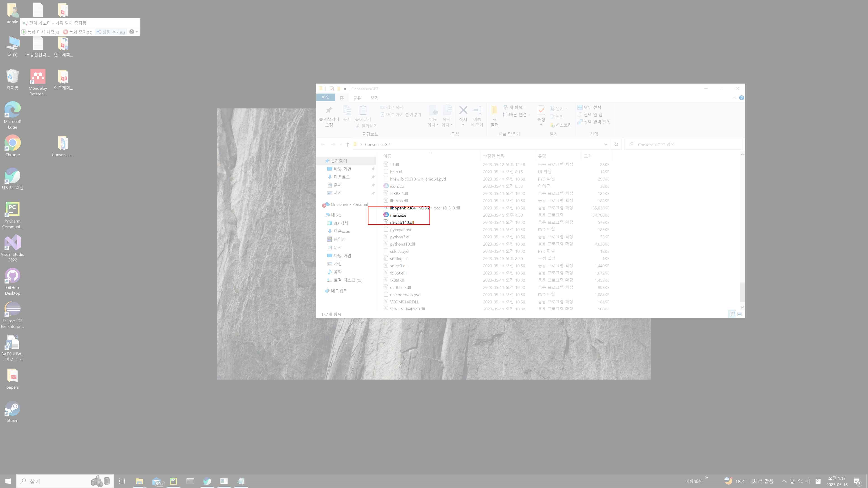Unpin 다운로드 from Quick access
Viewport: 868px width, 488px height.
pyautogui.click(x=373, y=177)
